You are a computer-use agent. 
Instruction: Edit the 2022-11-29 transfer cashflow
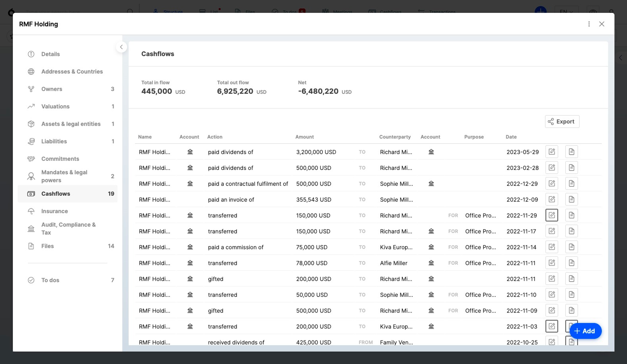coord(552,215)
